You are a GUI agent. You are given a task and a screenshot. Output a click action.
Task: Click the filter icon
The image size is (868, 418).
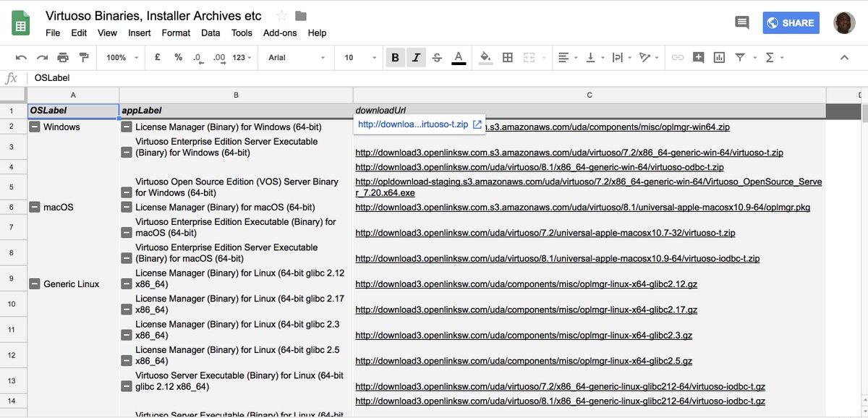click(740, 58)
